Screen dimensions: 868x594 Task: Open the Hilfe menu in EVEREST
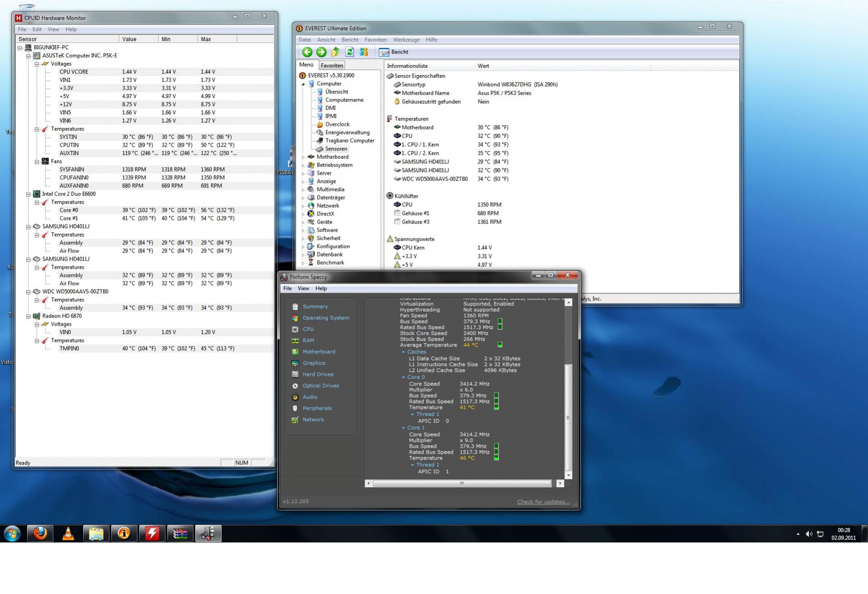pyautogui.click(x=432, y=40)
